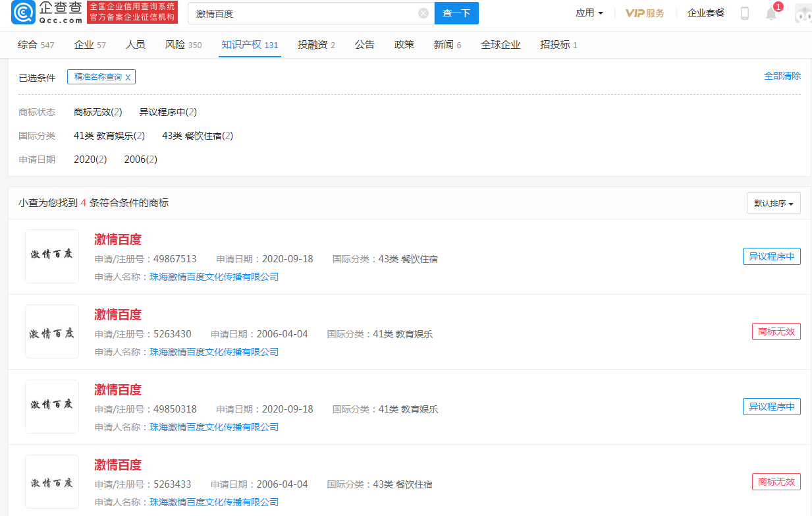
Task: Click the mascot avatar icon top right
Action: click(802, 13)
